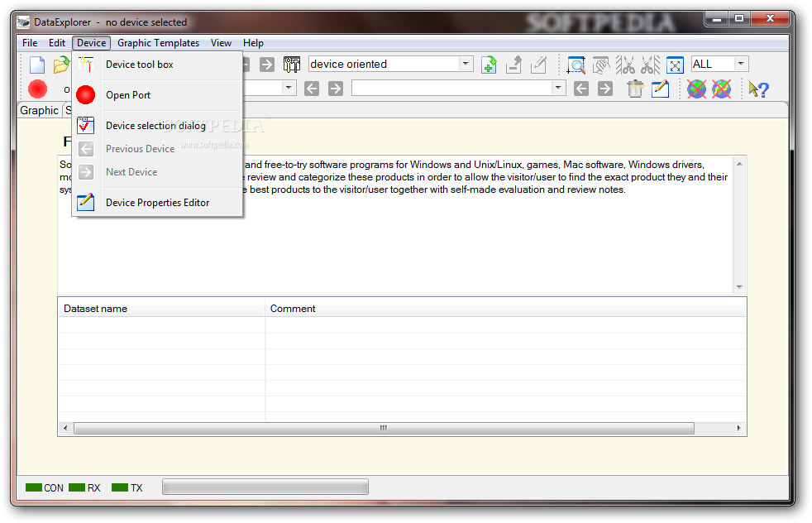Image resolution: width=812 pixels, height=523 pixels.
Task: Open the Edit menu
Action: [x=57, y=43]
